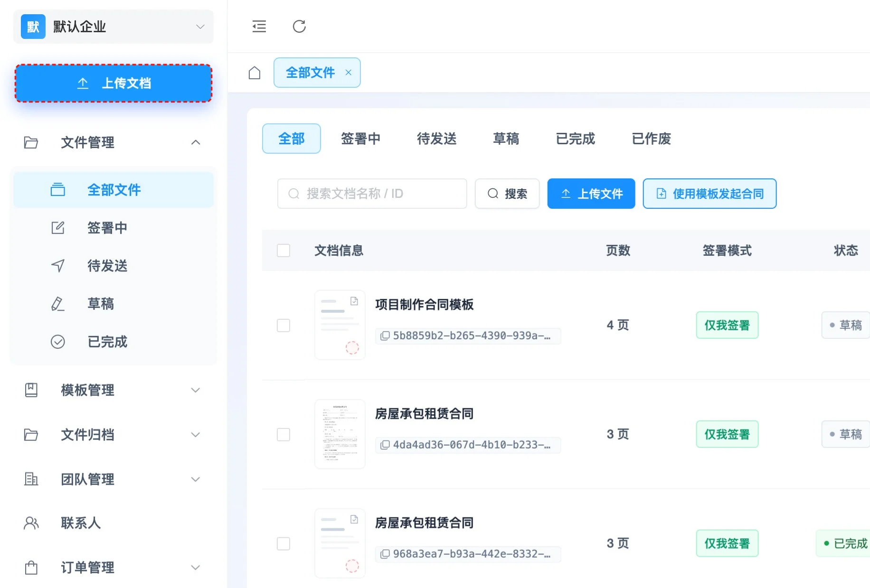Click the checkmark icon beside 已完成

[58, 342]
